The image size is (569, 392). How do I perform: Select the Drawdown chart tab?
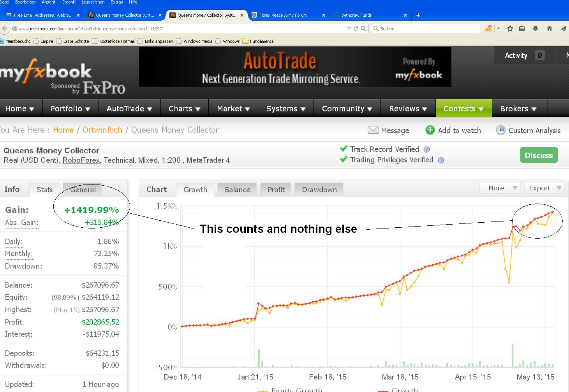point(319,190)
